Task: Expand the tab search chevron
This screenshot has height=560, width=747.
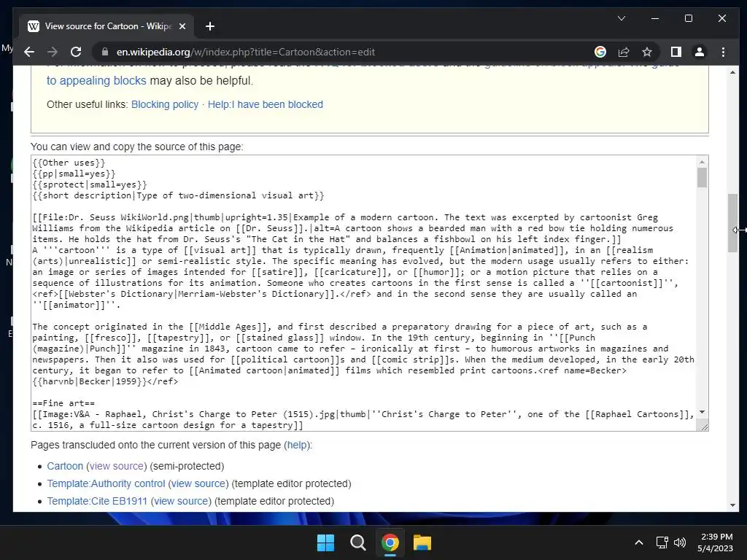Action: pos(622,18)
